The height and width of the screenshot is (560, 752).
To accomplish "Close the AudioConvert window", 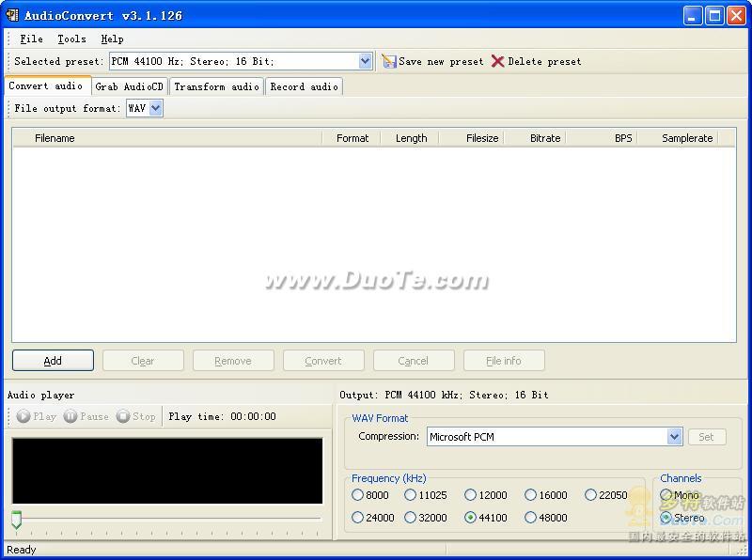I will point(736,16).
